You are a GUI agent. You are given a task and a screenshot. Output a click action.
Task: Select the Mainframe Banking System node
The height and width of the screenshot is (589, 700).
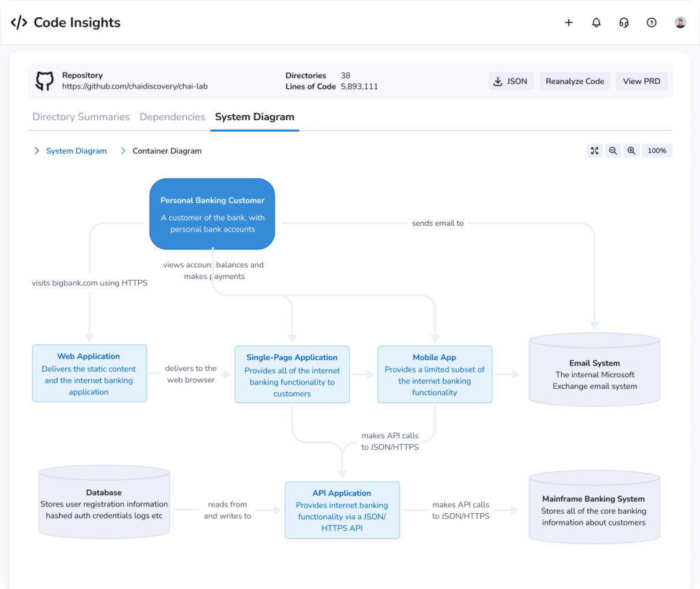pos(594,507)
